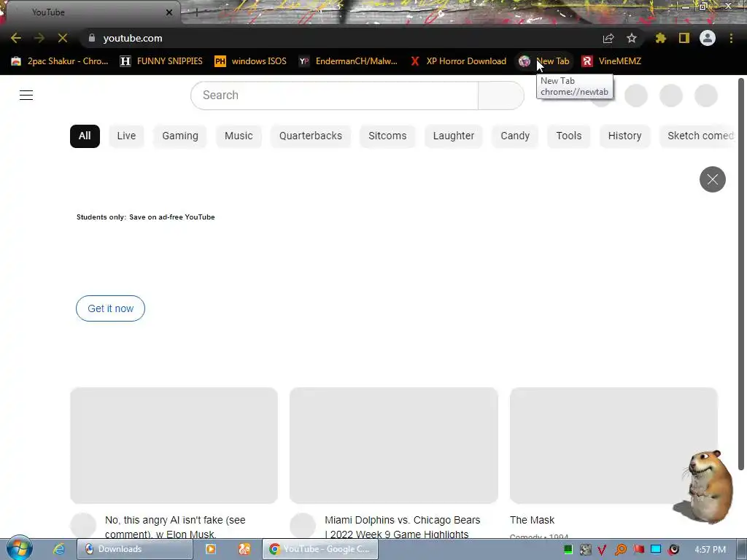Click the YouTube Search input field
Viewport: 747px width, 560px height.
[x=334, y=96]
